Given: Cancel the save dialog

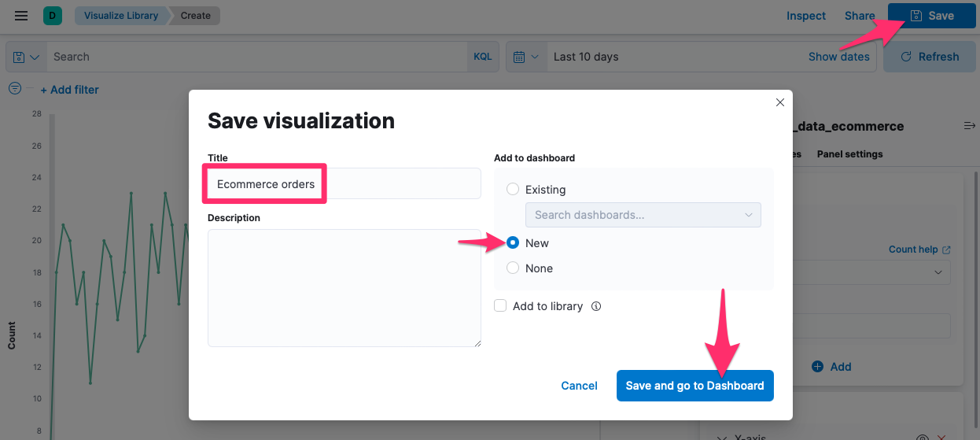Looking at the screenshot, I should pyautogui.click(x=580, y=386).
